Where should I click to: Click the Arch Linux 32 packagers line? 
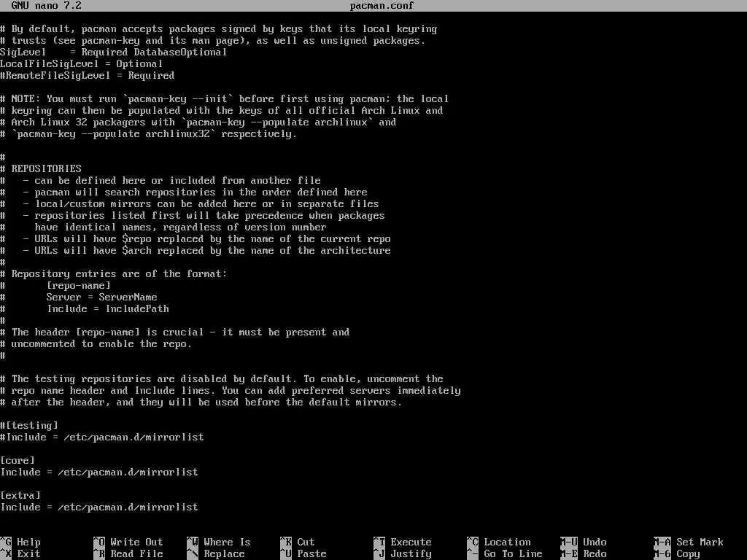coord(198,122)
